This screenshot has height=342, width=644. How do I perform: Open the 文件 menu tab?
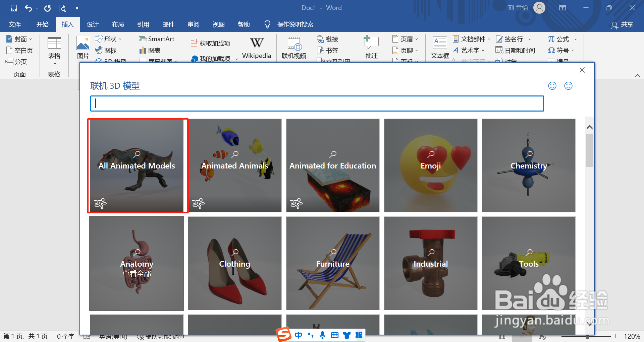[x=15, y=24]
